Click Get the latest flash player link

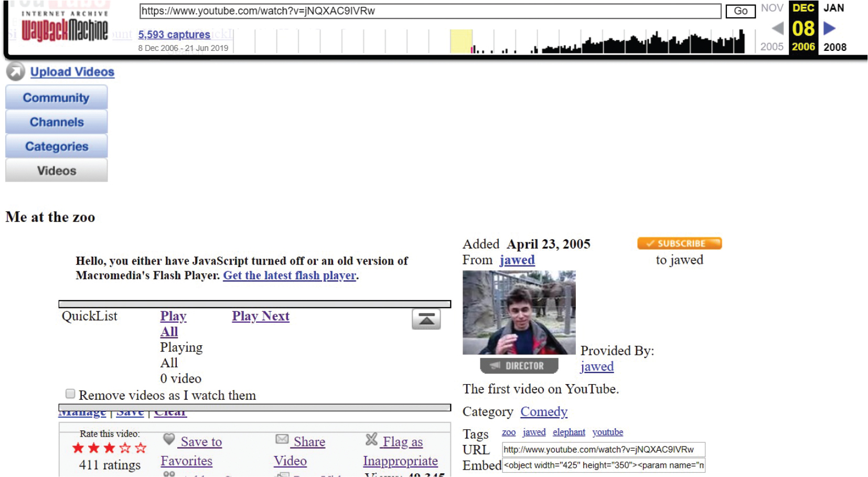point(290,275)
